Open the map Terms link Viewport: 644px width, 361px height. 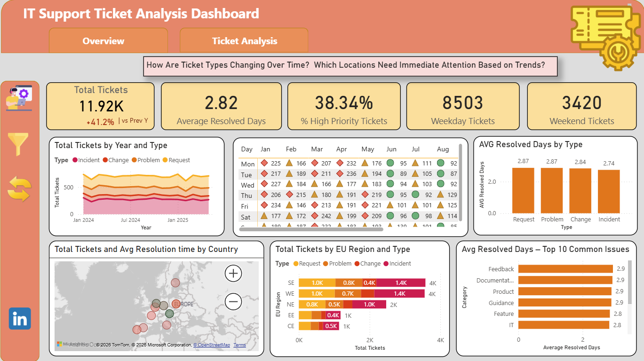[240, 345]
